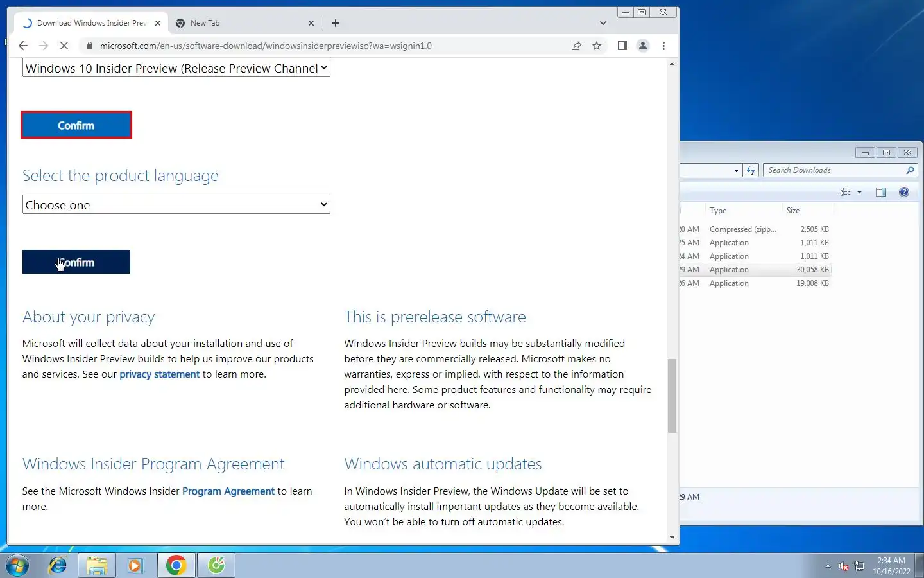
Task: Select the Compressed (zipp... file row
Action: (x=756, y=229)
